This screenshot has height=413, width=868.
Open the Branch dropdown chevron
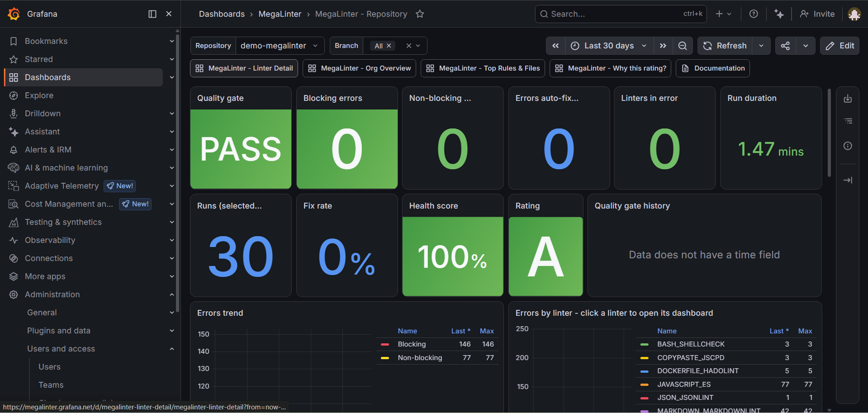[418, 46]
